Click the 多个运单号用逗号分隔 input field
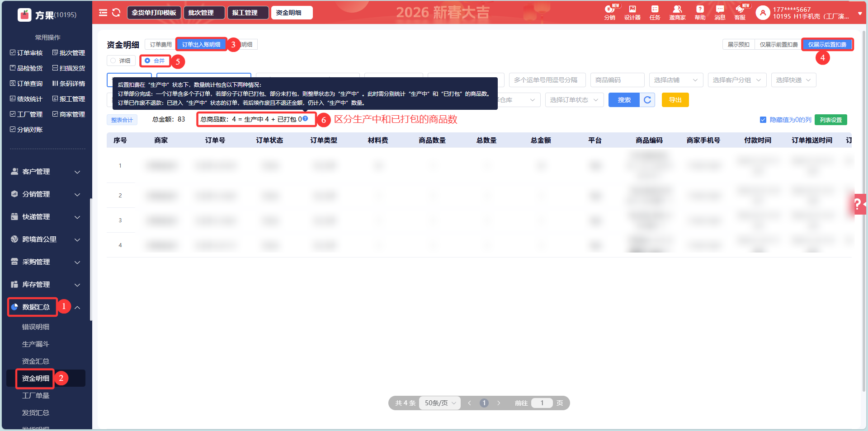This screenshot has width=868, height=431. 547,80
